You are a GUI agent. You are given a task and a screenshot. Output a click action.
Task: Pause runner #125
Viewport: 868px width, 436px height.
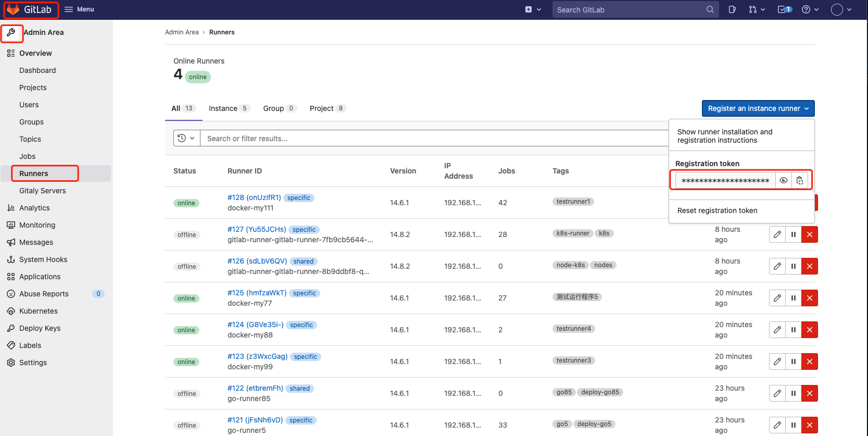[x=794, y=298]
